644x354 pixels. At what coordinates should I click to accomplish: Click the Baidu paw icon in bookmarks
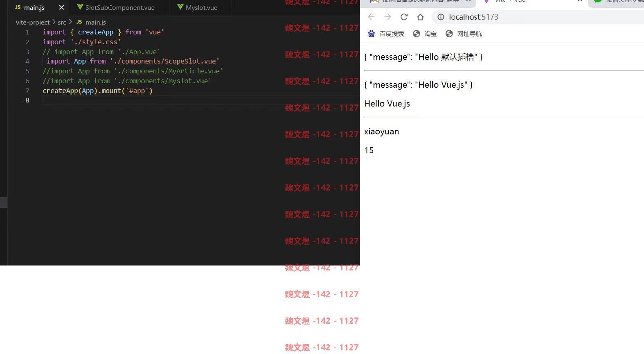coord(371,34)
